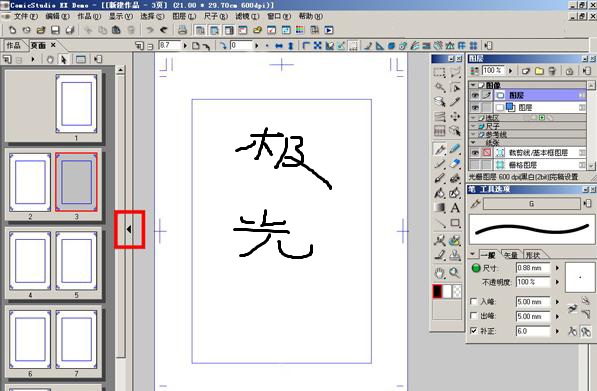The height and width of the screenshot is (391, 597).
Task: Select the fill bucket tool
Action: point(440,193)
